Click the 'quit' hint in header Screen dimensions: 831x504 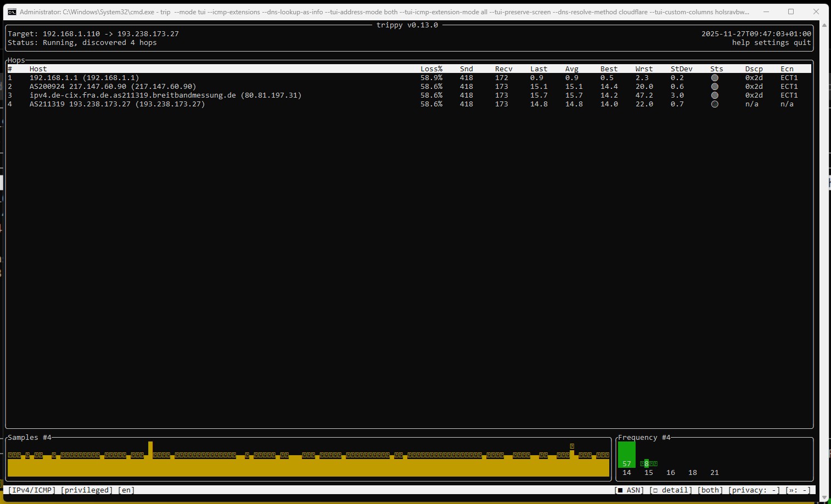point(802,43)
